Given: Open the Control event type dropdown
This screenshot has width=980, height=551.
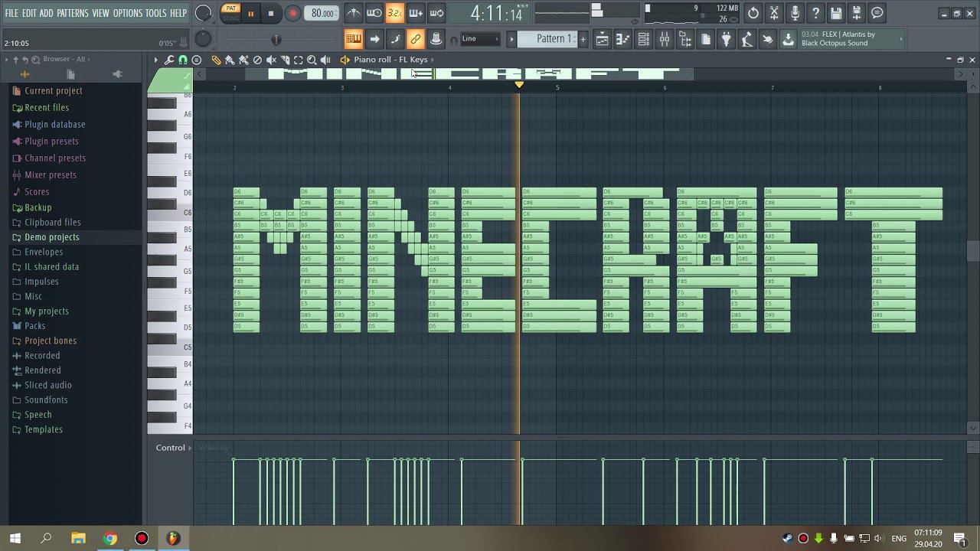Looking at the screenshot, I should [173, 448].
